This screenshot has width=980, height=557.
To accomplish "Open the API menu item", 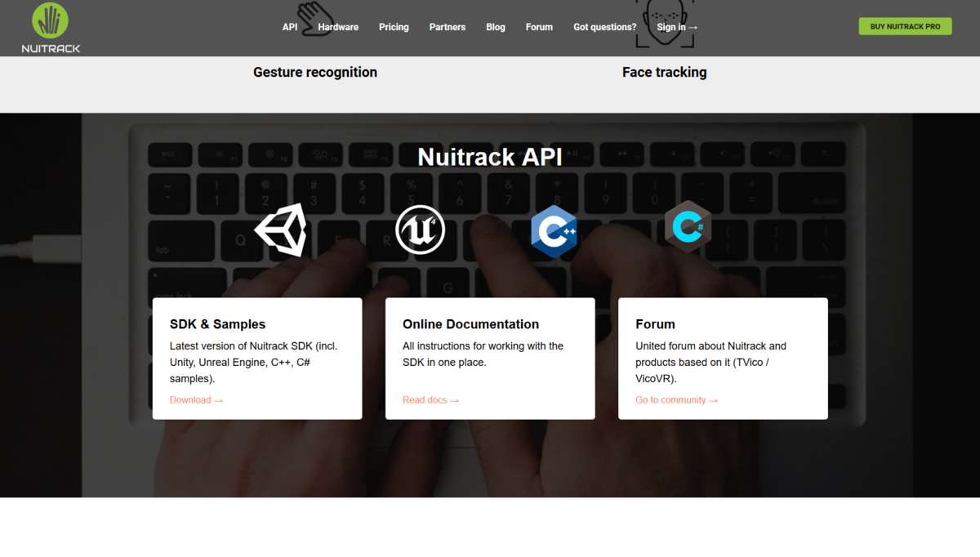I will 290,27.
